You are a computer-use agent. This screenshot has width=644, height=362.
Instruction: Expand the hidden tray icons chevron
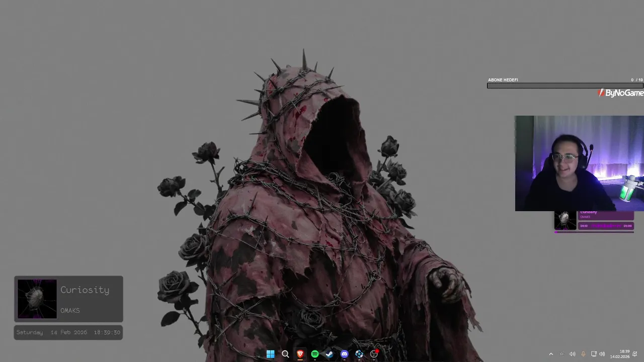(551, 354)
